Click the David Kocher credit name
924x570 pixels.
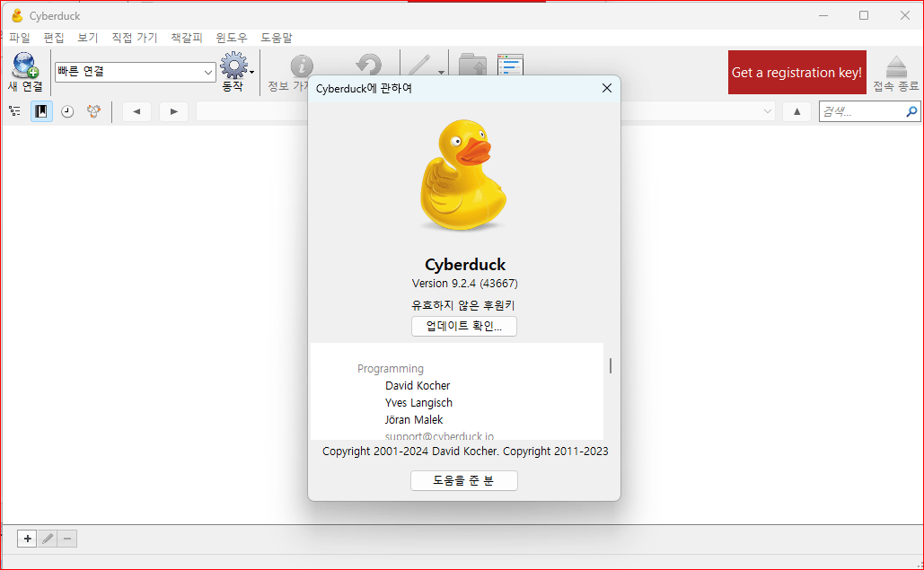(x=418, y=386)
